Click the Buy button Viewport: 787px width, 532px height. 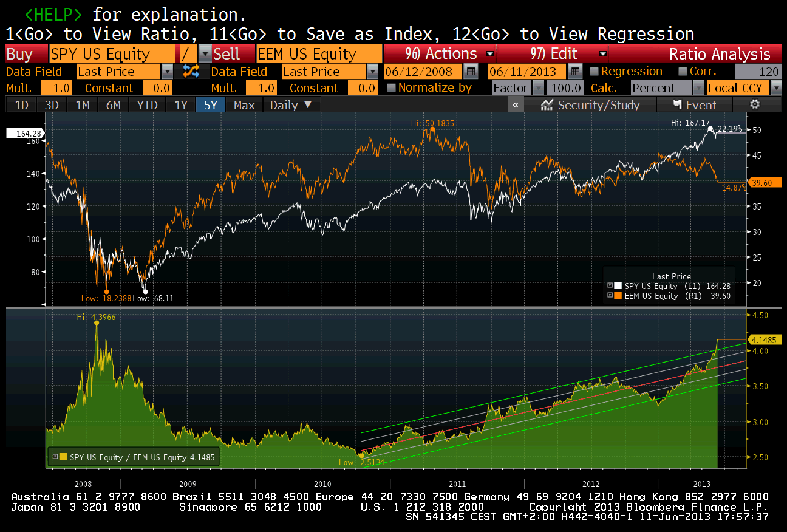point(26,54)
